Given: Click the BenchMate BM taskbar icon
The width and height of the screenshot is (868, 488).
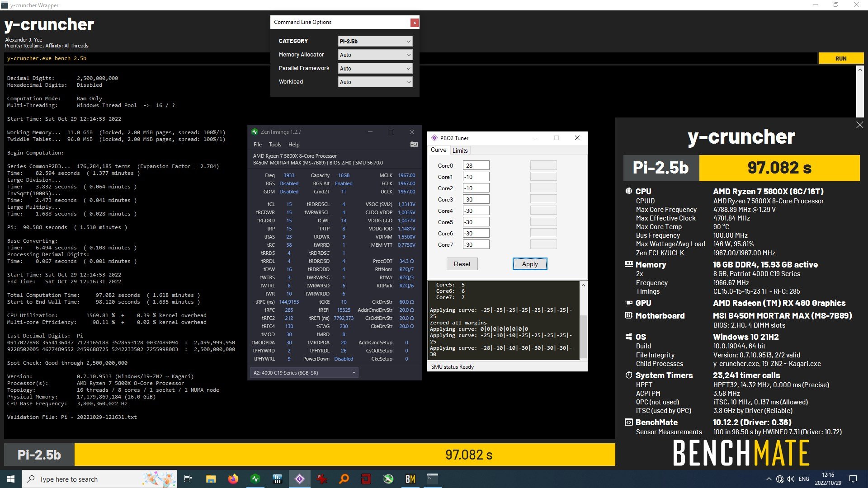Looking at the screenshot, I should 410,479.
